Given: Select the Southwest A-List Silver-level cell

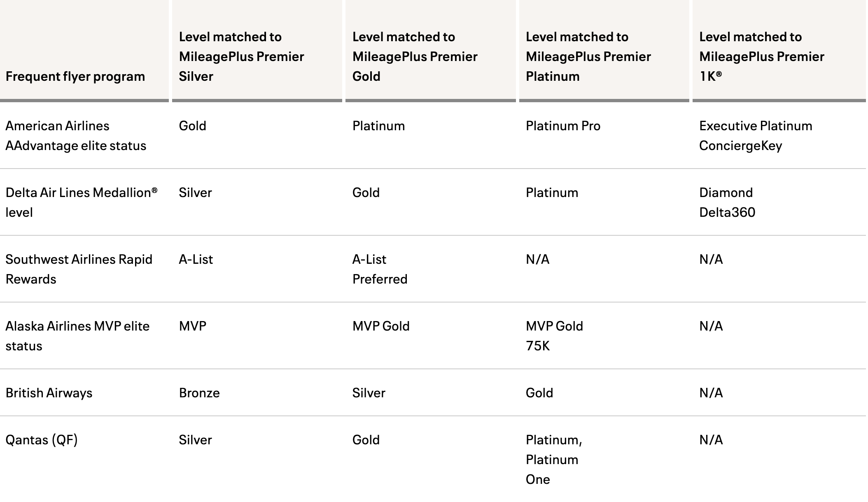Looking at the screenshot, I should coord(196,259).
